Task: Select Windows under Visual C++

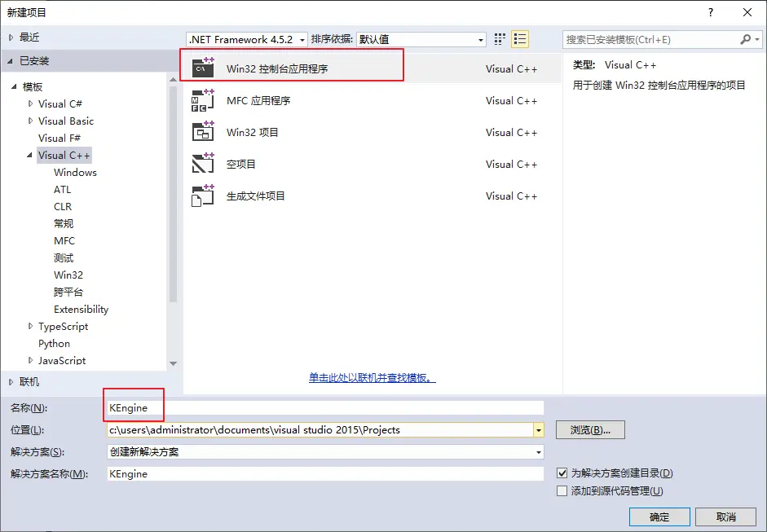Action: (x=75, y=172)
